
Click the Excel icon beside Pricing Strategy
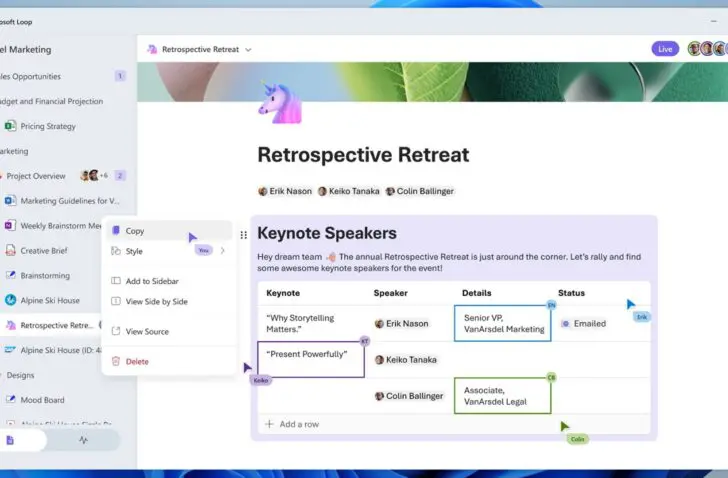[x=10, y=126]
